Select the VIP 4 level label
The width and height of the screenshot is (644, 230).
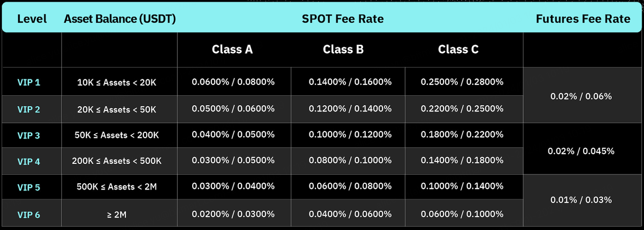[29, 161]
